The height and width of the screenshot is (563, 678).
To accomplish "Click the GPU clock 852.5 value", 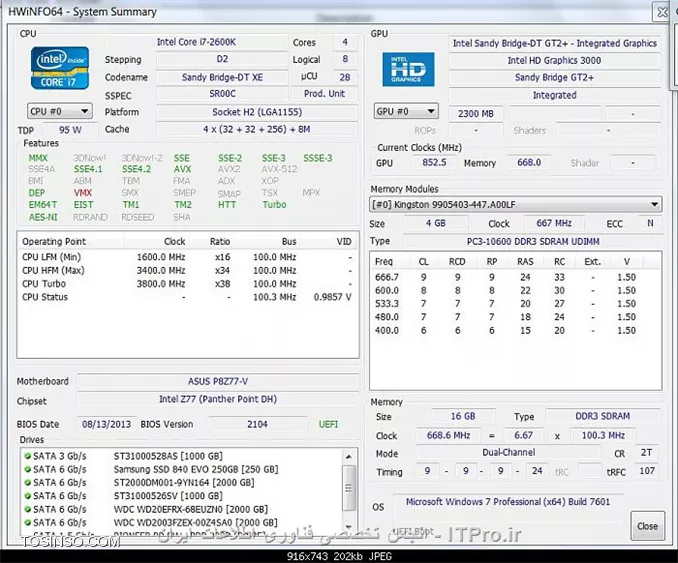I will (x=434, y=163).
